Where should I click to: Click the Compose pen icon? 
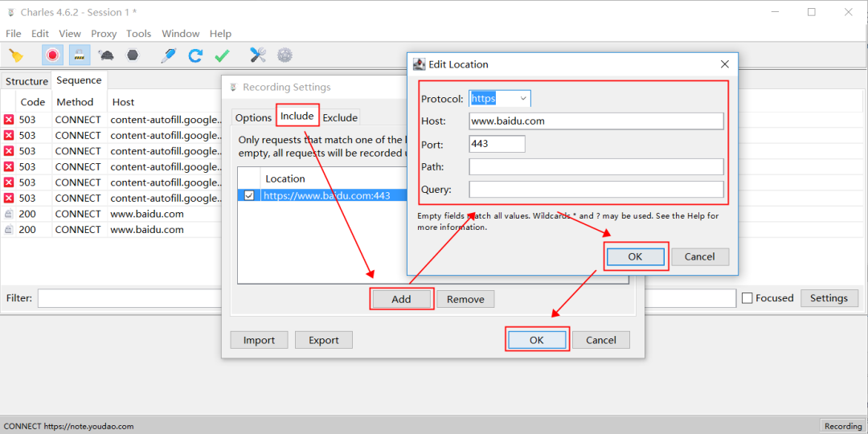pos(168,55)
